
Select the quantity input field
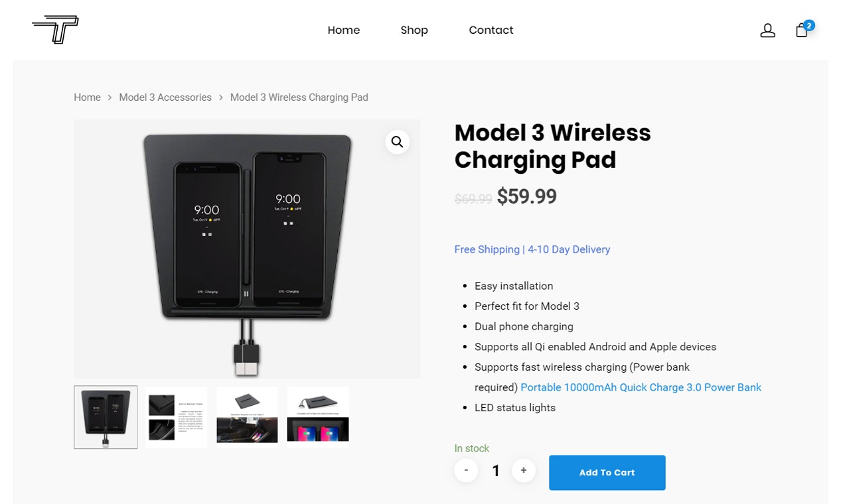[495, 470]
